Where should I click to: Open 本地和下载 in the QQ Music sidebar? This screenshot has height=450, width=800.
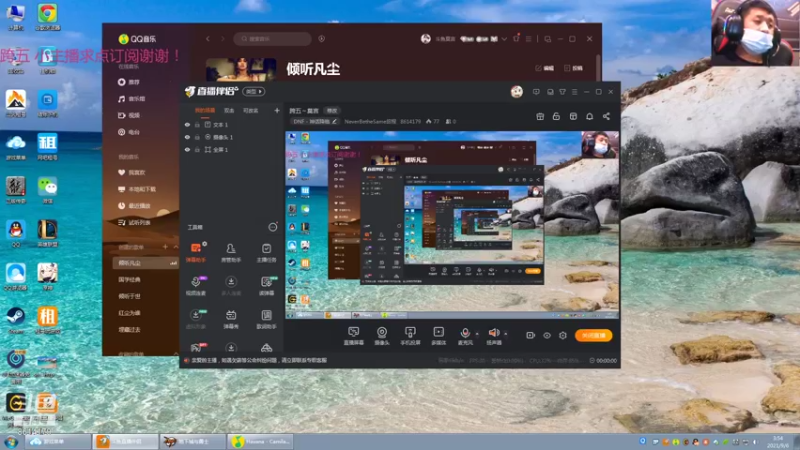coord(137,189)
